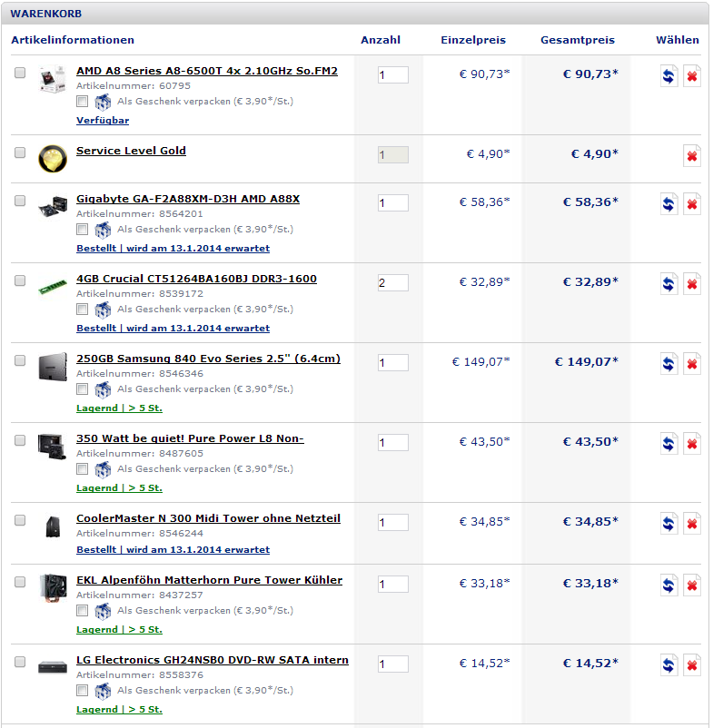The width and height of the screenshot is (713, 728).
Task: Click gift box icon under be quiet! PSU
Action: [103, 469]
